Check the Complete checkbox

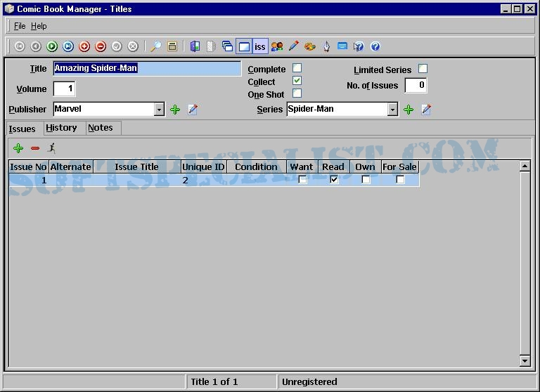coord(297,68)
